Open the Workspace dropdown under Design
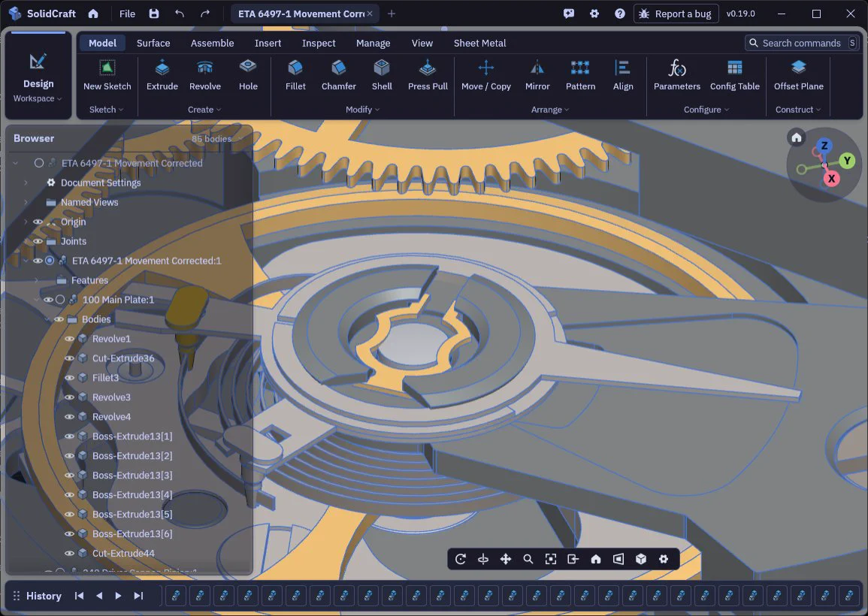Image resolution: width=868 pixels, height=616 pixels. 38,98
